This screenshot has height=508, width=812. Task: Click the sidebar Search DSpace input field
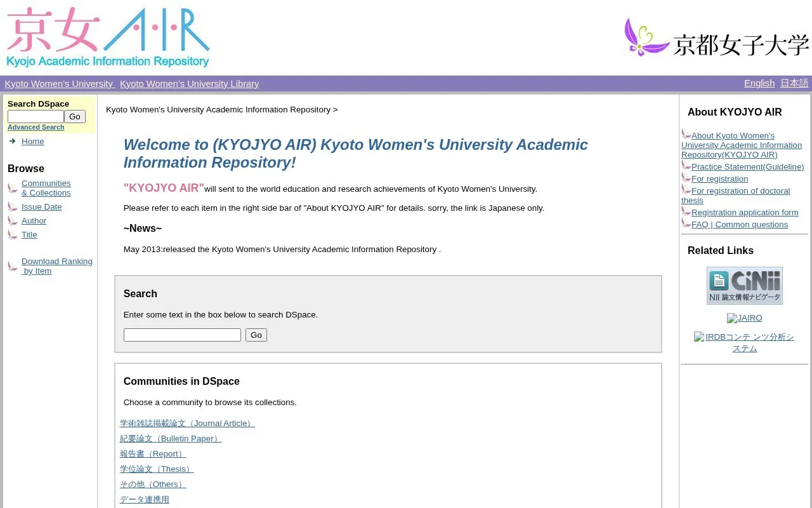pyautogui.click(x=36, y=117)
